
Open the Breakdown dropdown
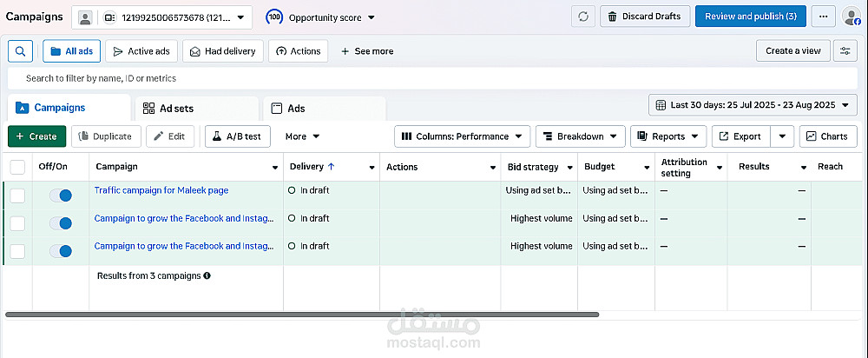coord(580,136)
